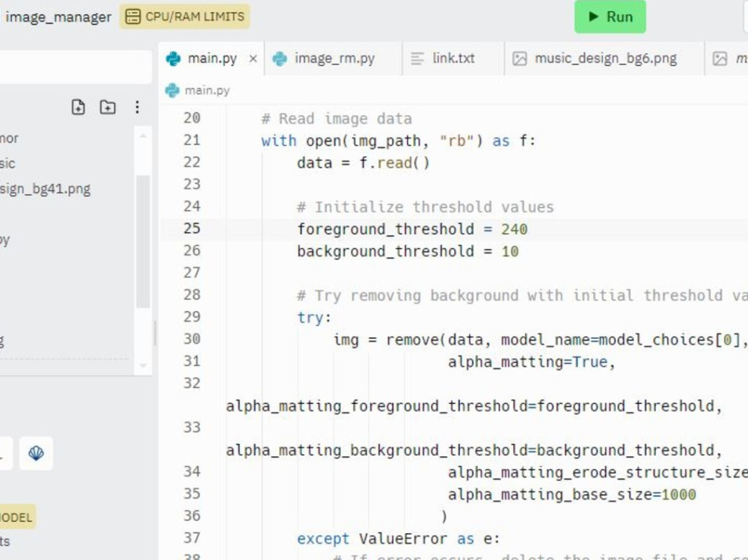Create a new file with the add file icon
The width and height of the screenshot is (748, 560).
pos(79,107)
